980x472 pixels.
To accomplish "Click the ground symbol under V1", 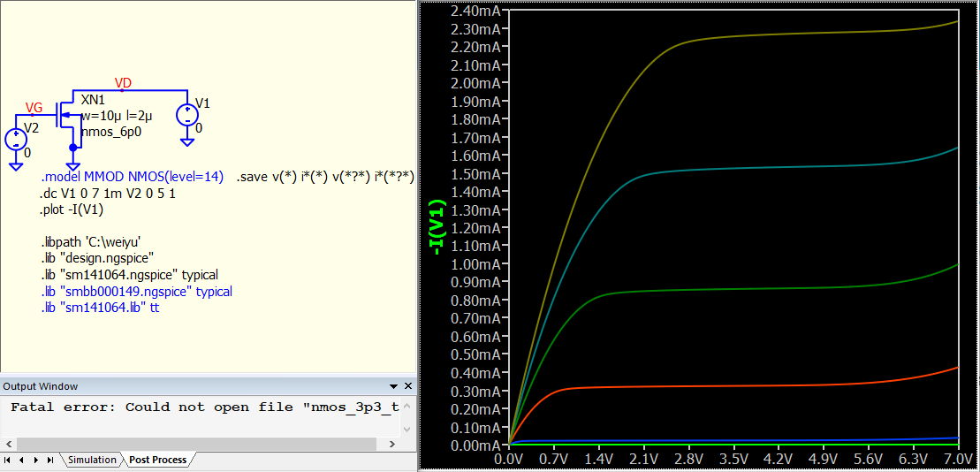I will 186,141.
